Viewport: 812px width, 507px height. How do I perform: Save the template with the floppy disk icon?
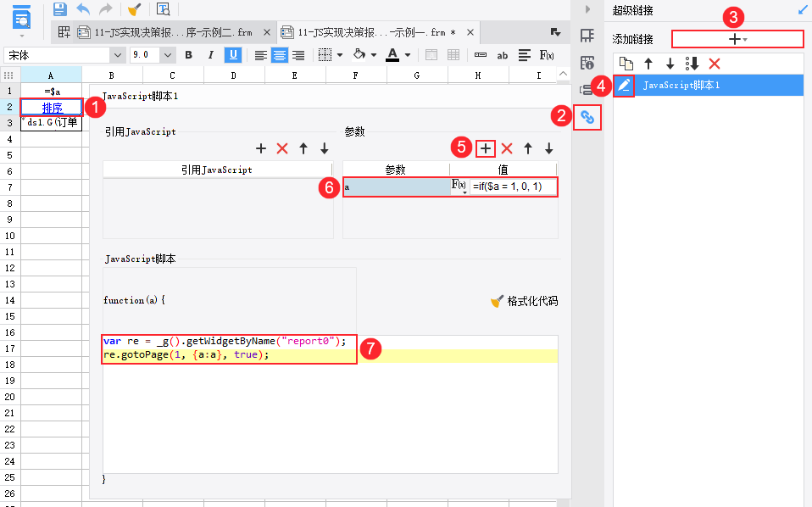click(60, 9)
